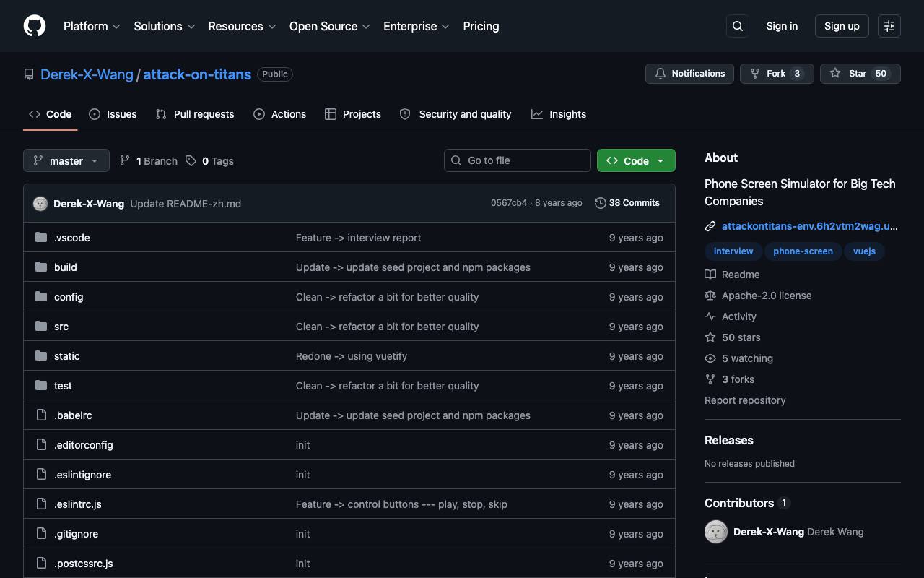Click the commit history clock icon
Image resolution: width=924 pixels, height=578 pixels.
coord(600,203)
